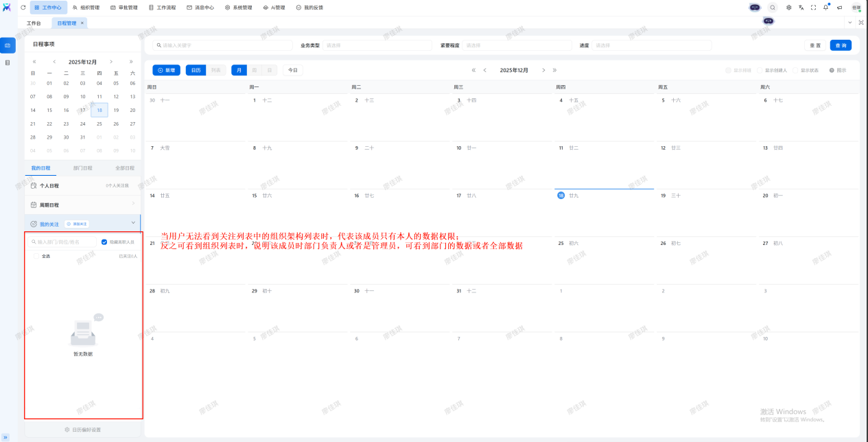Screen dimensions: 868x442
Task: Click the calendar icon in left sidebar
Action: click(x=8, y=45)
